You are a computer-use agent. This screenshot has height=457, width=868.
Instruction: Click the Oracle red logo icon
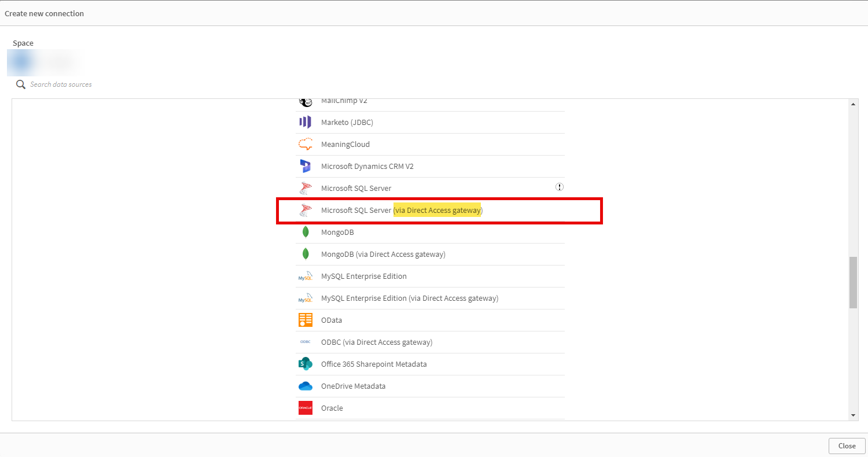(x=305, y=408)
